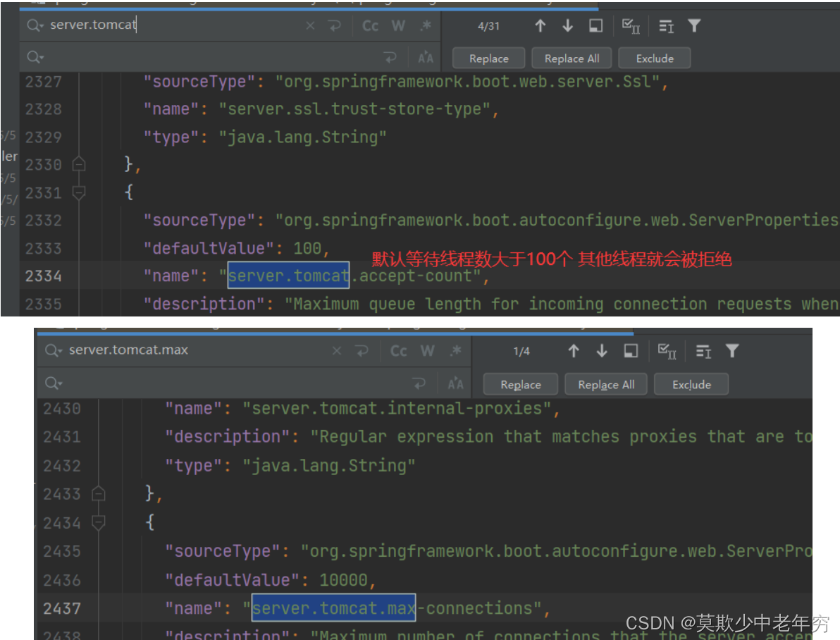Collapse code block at line 2434
The height and width of the screenshot is (640, 840).
pyautogui.click(x=98, y=522)
